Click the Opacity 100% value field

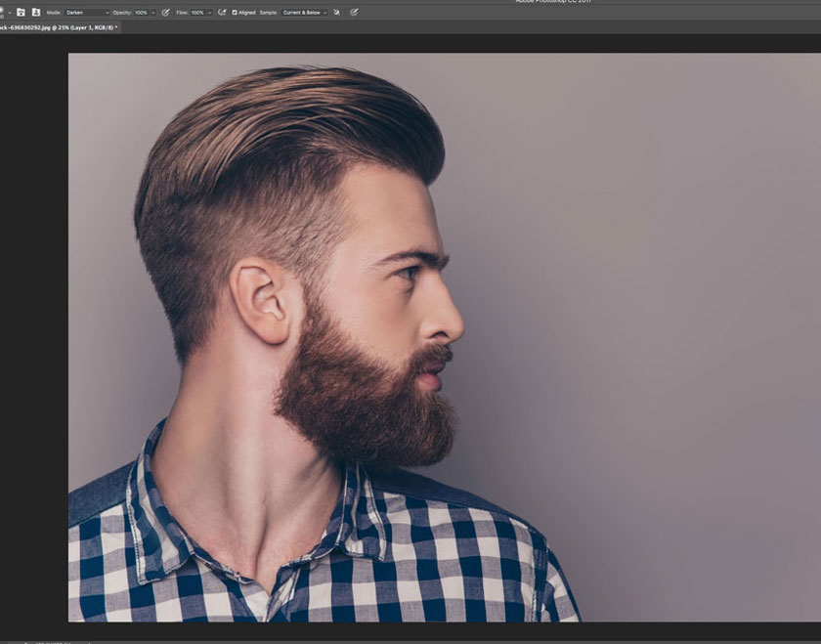[x=141, y=13]
